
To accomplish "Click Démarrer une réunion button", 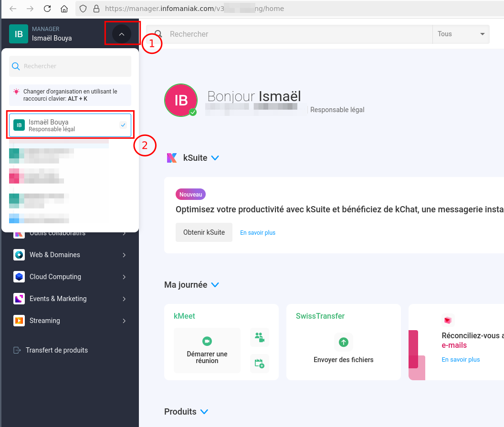I will pos(207,351).
